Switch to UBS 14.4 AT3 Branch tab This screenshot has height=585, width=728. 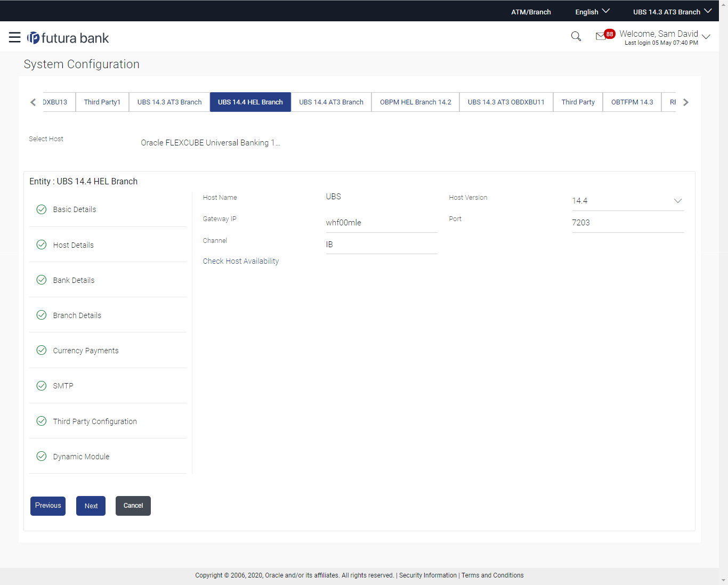click(331, 102)
